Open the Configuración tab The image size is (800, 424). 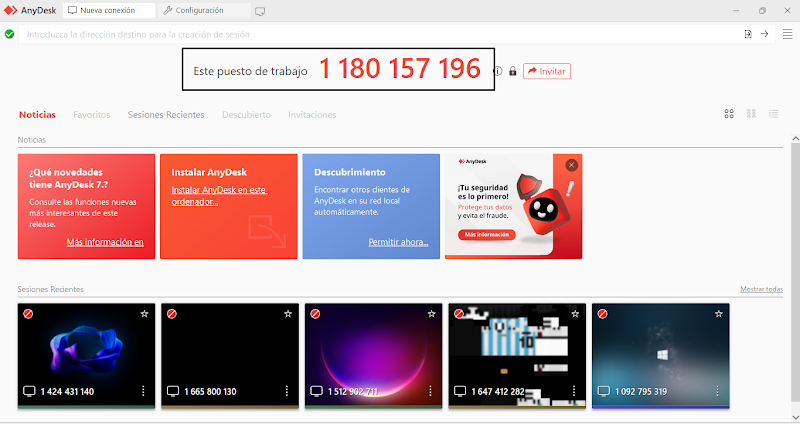[x=204, y=10]
